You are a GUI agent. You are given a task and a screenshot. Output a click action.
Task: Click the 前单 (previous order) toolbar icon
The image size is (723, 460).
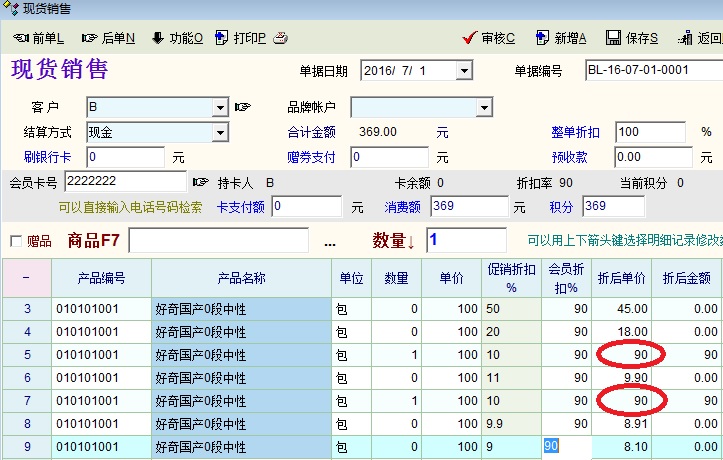tap(22, 38)
